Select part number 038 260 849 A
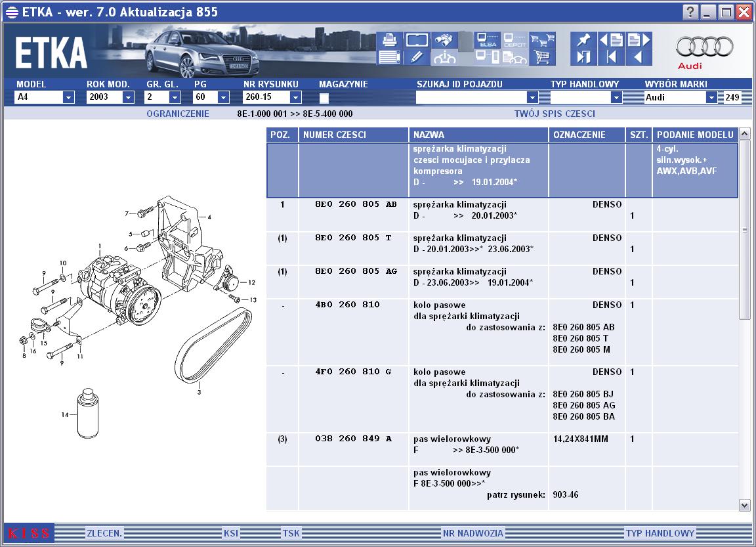The image size is (756, 547). tap(353, 439)
